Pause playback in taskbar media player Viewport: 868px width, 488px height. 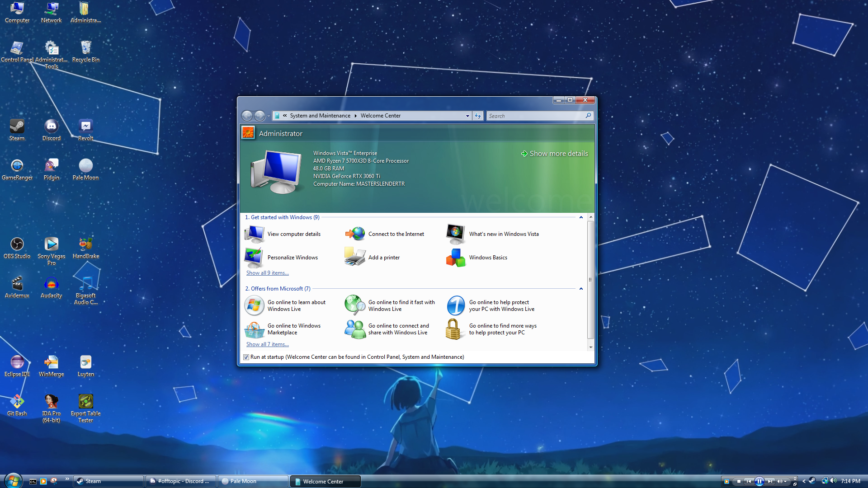click(x=759, y=482)
